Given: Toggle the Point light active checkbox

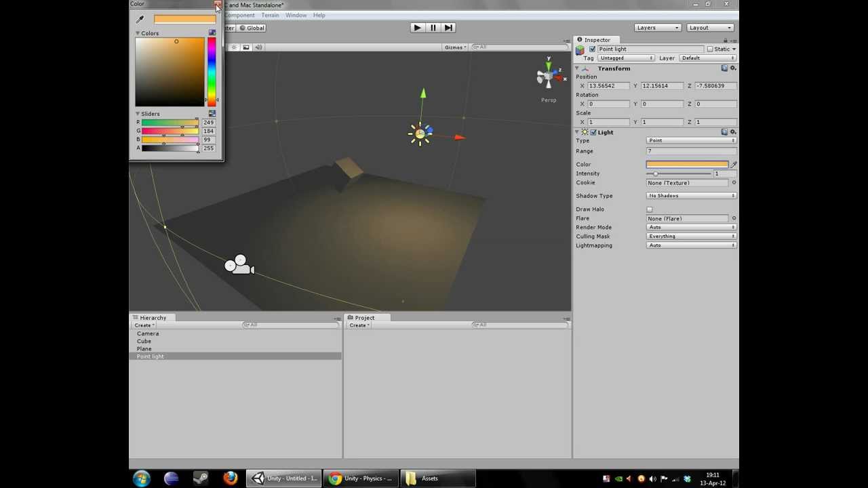Looking at the screenshot, I should tap(593, 49).
